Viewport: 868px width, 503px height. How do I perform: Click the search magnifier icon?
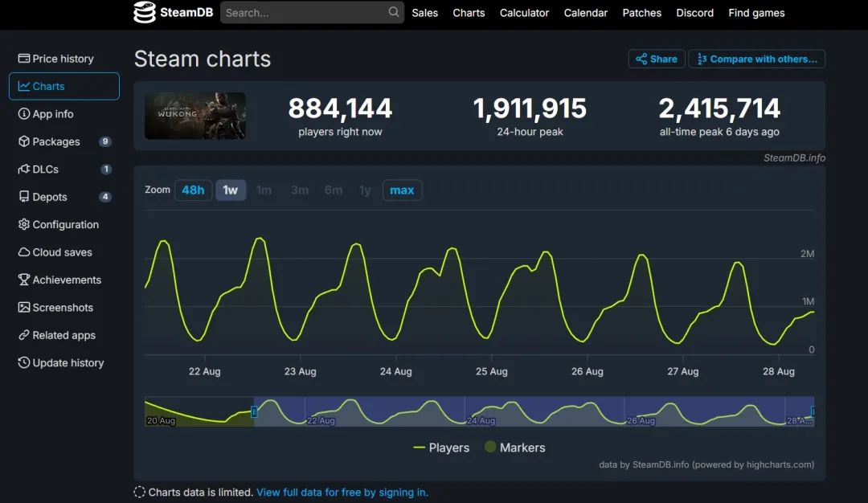394,11
